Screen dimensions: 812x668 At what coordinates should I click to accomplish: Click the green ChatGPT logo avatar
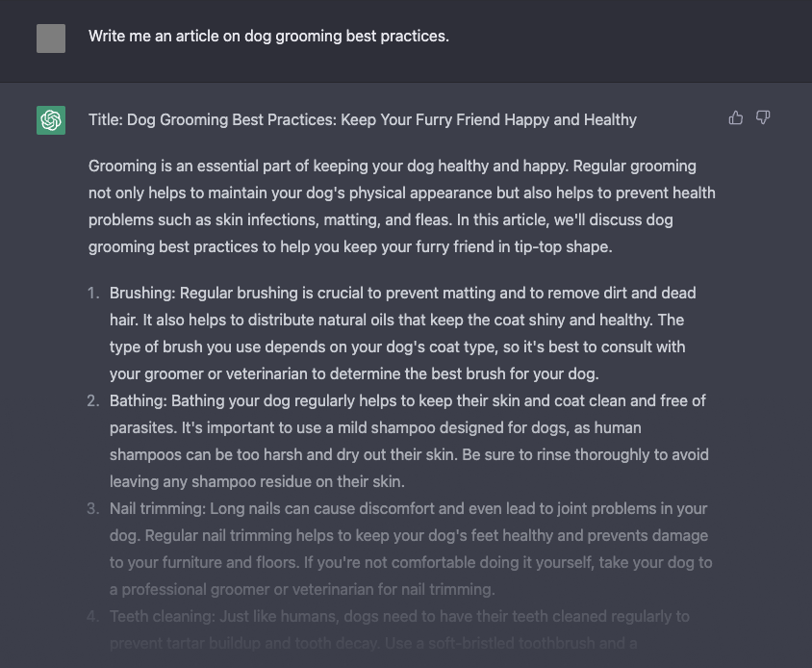point(51,120)
